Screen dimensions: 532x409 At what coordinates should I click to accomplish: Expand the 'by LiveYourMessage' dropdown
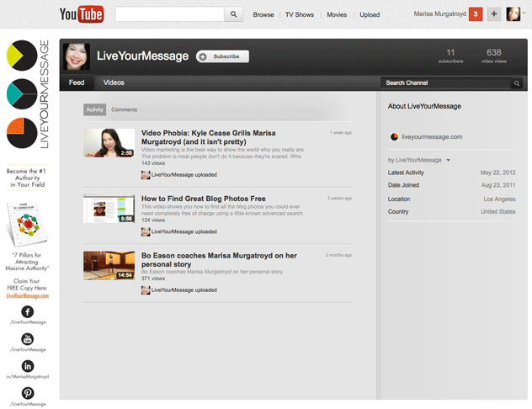448,160
